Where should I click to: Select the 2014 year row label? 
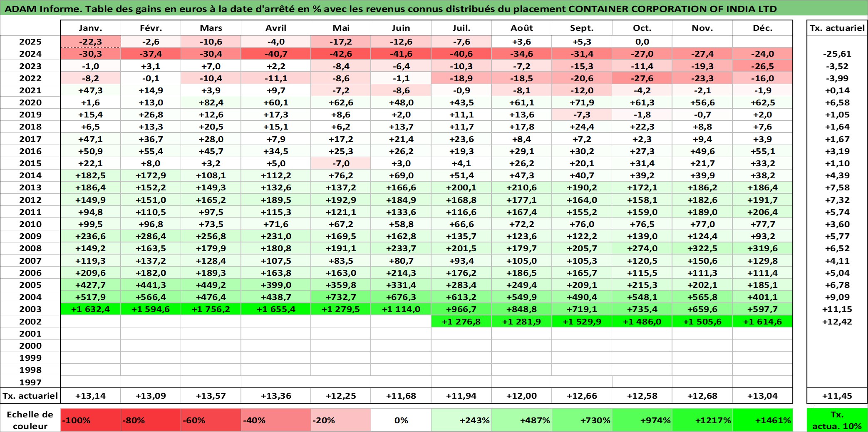30,175
